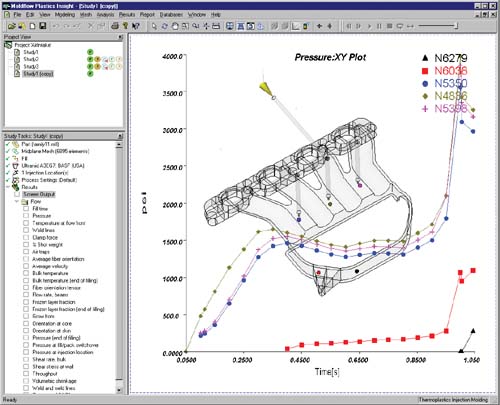Click the Injection Location icon in Study Tasks
This screenshot has width=500, height=405.
coord(15,173)
